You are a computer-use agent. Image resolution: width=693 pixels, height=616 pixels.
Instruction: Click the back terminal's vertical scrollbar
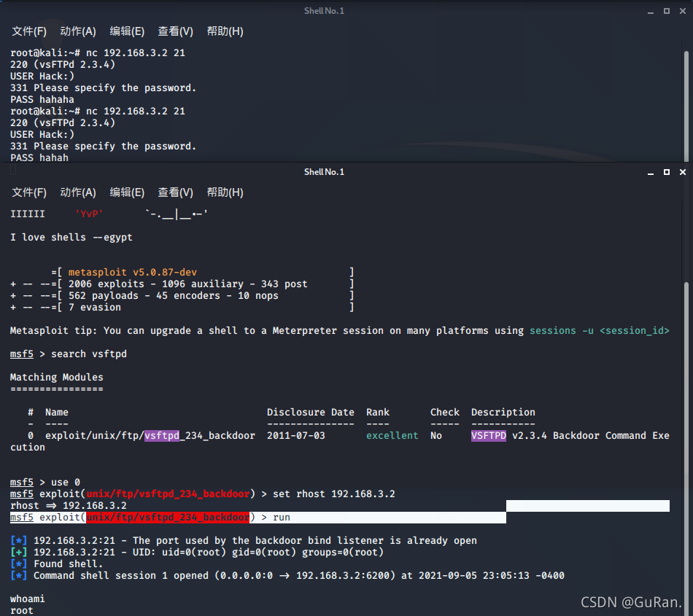point(686,106)
